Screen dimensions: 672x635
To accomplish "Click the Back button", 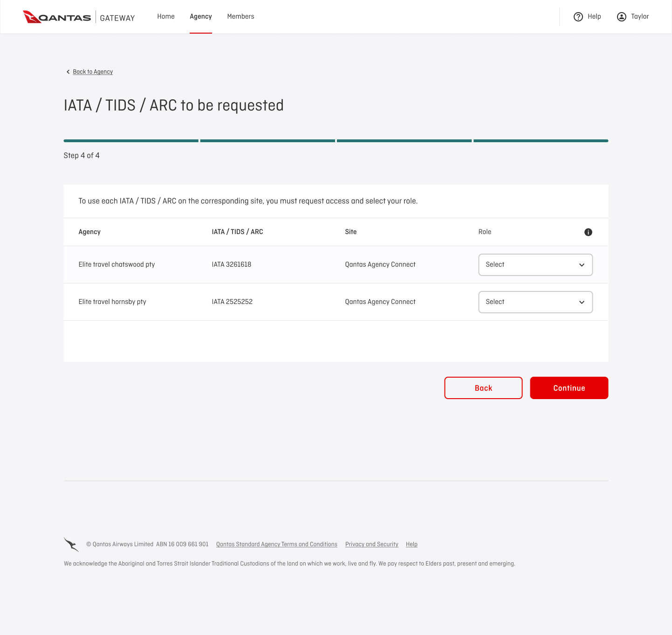I will 483,388.
